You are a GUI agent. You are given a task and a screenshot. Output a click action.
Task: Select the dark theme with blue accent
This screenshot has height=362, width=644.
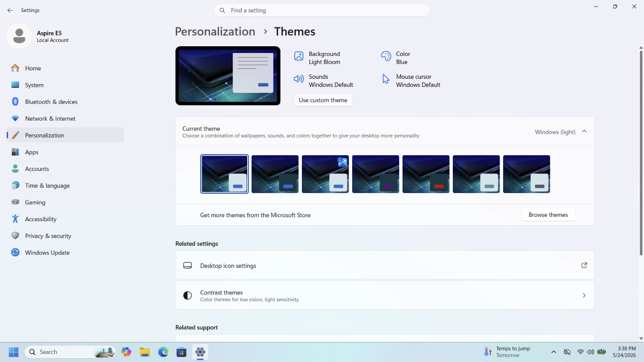[275, 174]
